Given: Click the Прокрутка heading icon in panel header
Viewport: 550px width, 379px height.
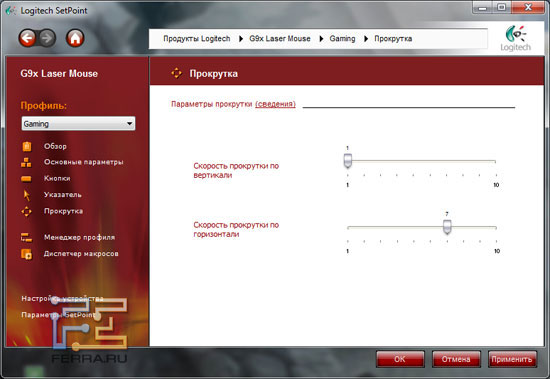Looking at the screenshot, I should coord(176,73).
